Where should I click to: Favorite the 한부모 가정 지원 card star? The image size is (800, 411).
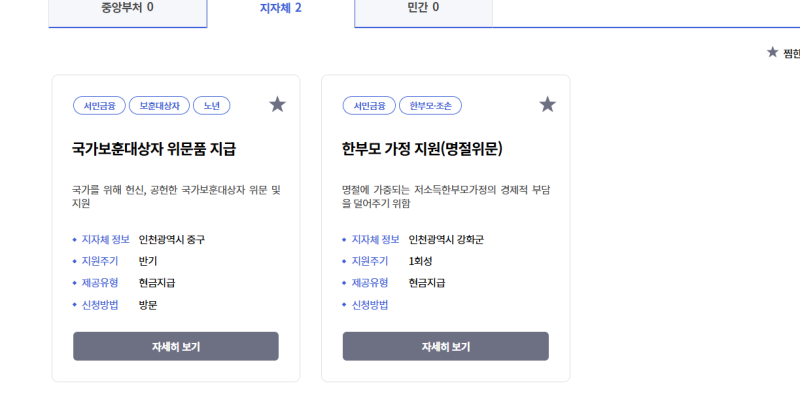click(x=547, y=104)
